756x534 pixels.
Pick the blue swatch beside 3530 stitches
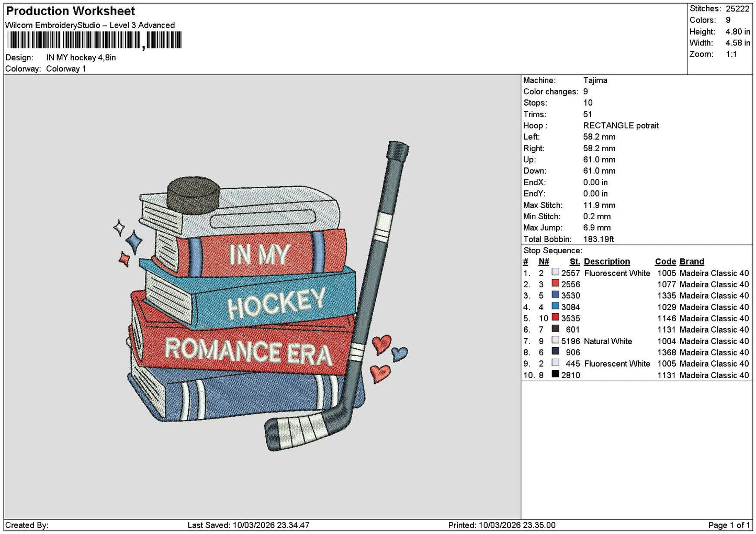[556, 295]
